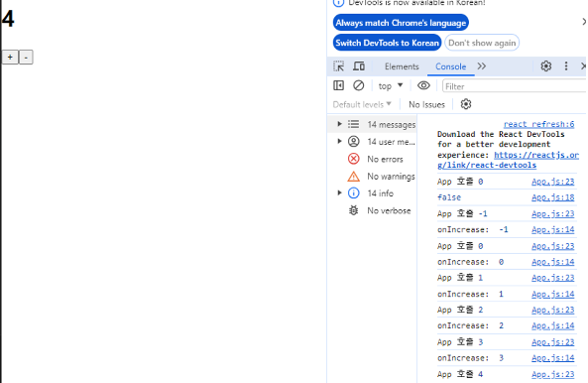The width and height of the screenshot is (588, 383).
Task: Switch to the Elements tab
Action: click(402, 66)
